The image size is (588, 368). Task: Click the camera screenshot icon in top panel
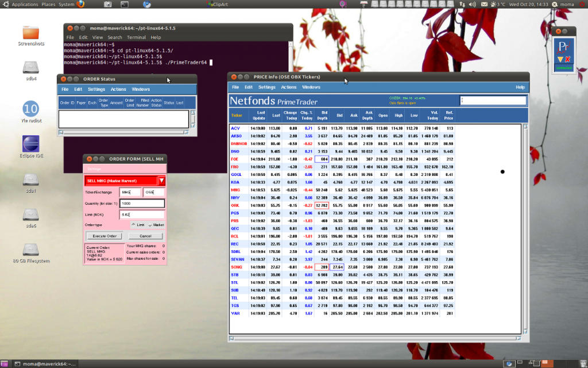(x=107, y=5)
